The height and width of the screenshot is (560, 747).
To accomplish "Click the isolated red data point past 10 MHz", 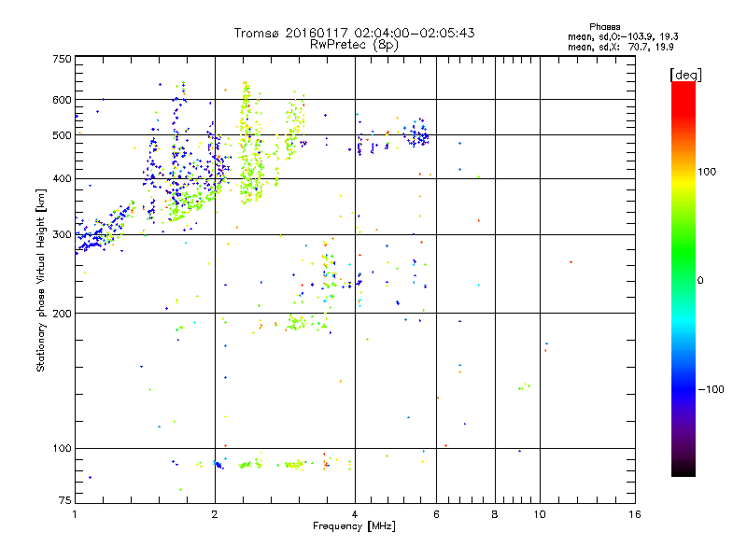I will pos(571,262).
